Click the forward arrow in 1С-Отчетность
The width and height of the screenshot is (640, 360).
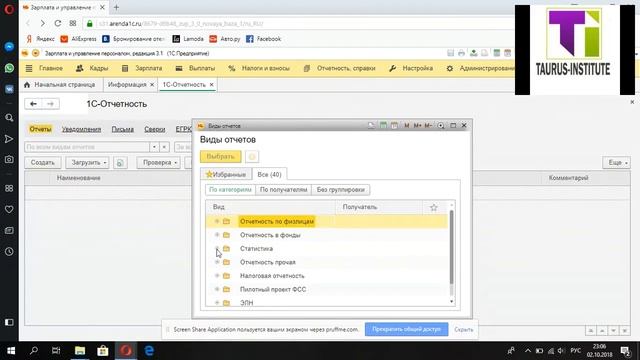click(50, 104)
